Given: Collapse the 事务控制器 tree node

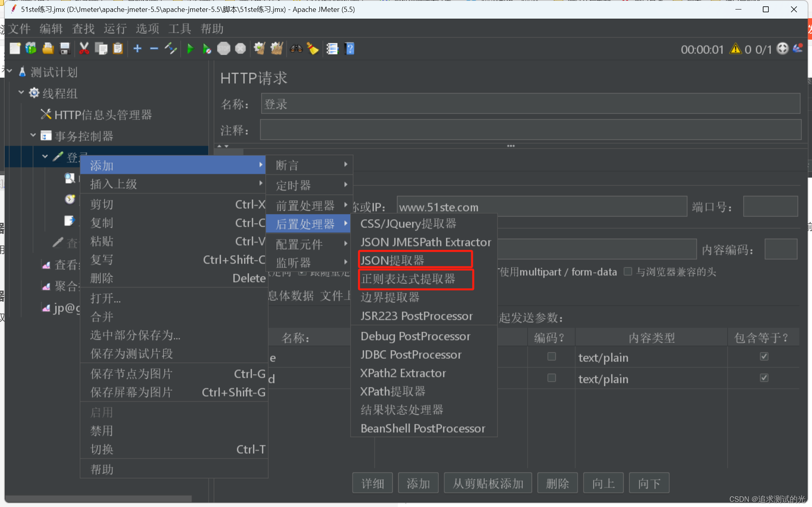Looking at the screenshot, I should (33, 135).
